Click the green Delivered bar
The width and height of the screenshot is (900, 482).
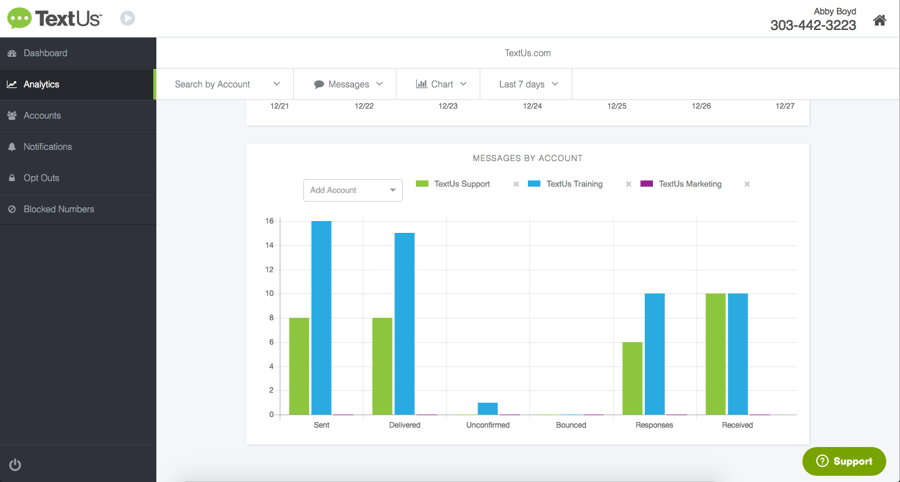tap(382, 366)
